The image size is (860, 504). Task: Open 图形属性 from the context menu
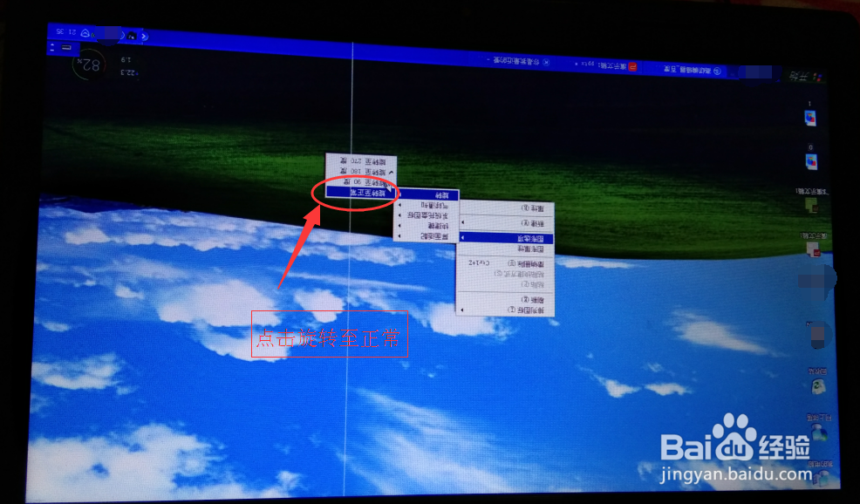click(x=506, y=249)
